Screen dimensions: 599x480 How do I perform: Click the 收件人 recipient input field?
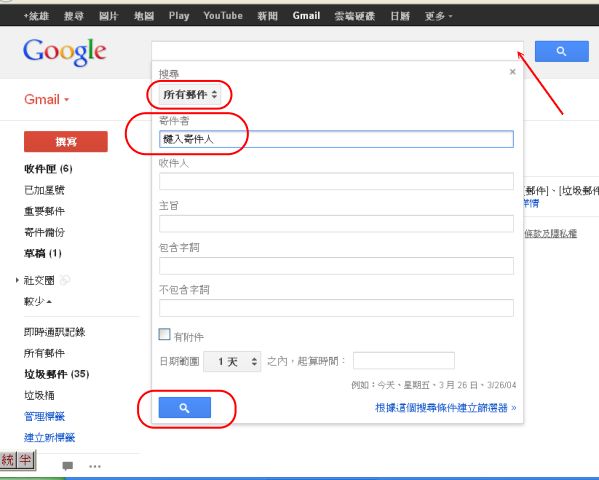click(x=336, y=181)
